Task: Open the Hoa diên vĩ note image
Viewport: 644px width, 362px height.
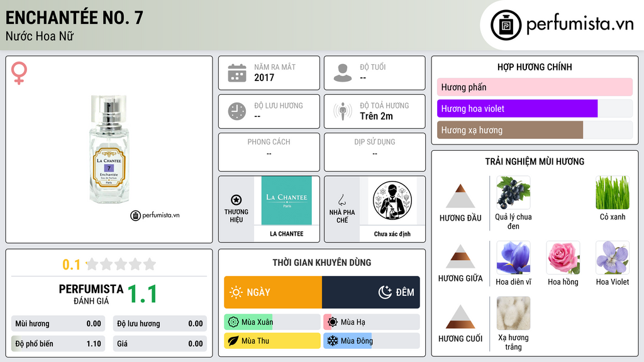Action: click(x=513, y=257)
